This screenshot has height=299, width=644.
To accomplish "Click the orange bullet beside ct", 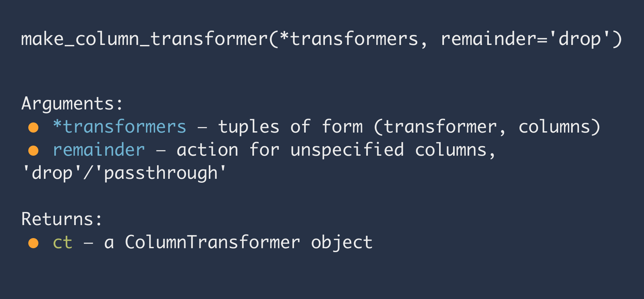I will (33, 243).
